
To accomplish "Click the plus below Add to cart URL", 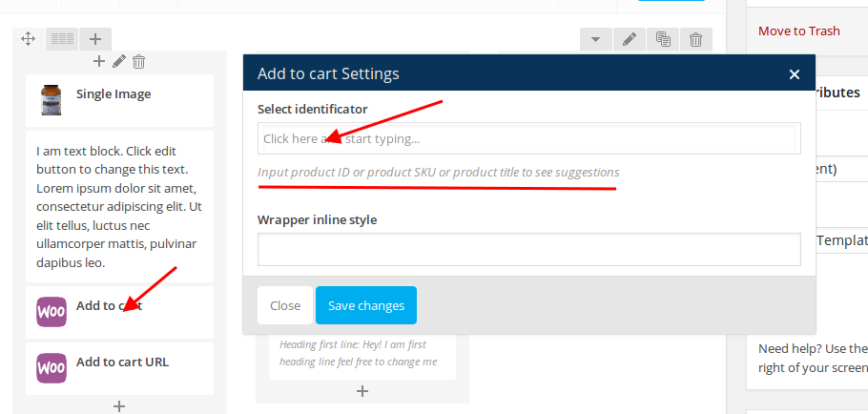I will point(119,406).
